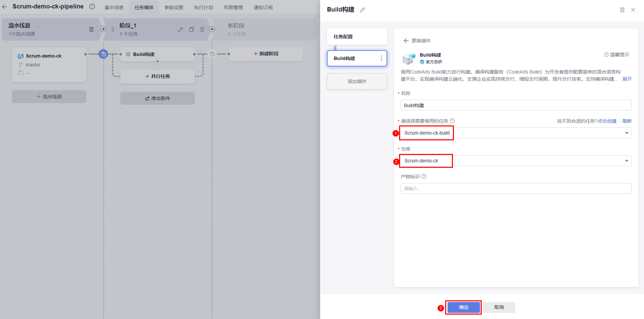
Task: Click help icon next to 请选择需要调用的任务
Action: click(452, 121)
